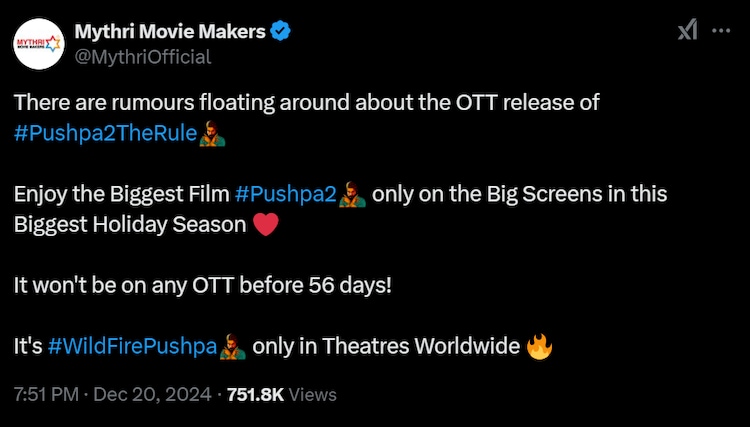Open the #Pushpa2TheRule hashtag

point(104,137)
